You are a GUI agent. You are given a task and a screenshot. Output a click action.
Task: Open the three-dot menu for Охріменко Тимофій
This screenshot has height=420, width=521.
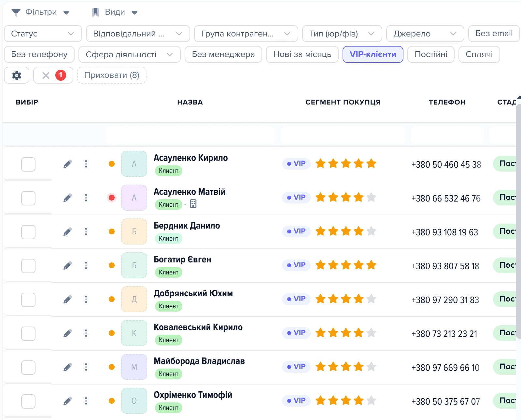tap(86, 401)
